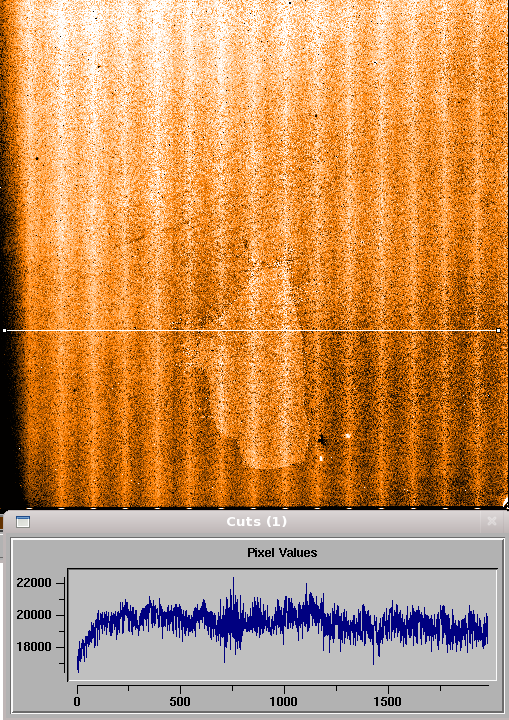Image resolution: width=509 pixels, height=720 pixels.
Task: Click the small white spot below dark blemish
Action: [x=321, y=458]
